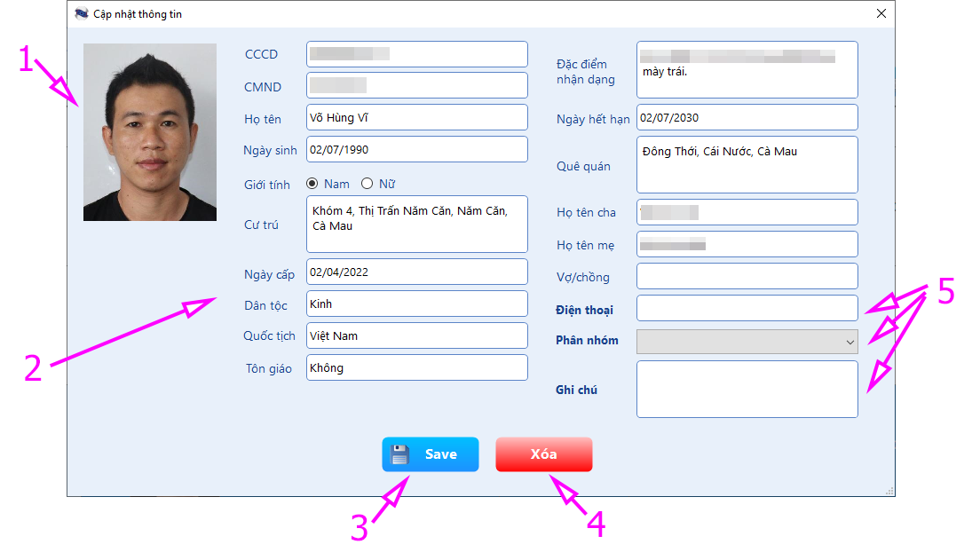Click the Tôn giáo field

[416, 367]
